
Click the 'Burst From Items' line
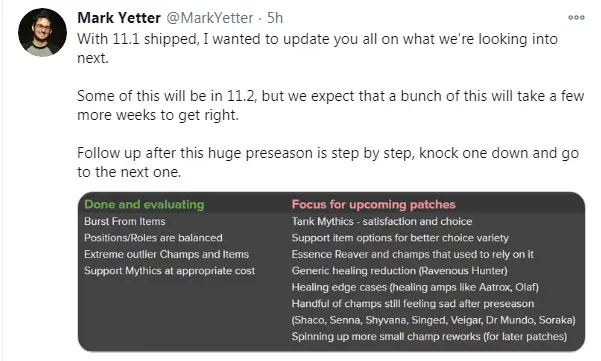pos(125,221)
